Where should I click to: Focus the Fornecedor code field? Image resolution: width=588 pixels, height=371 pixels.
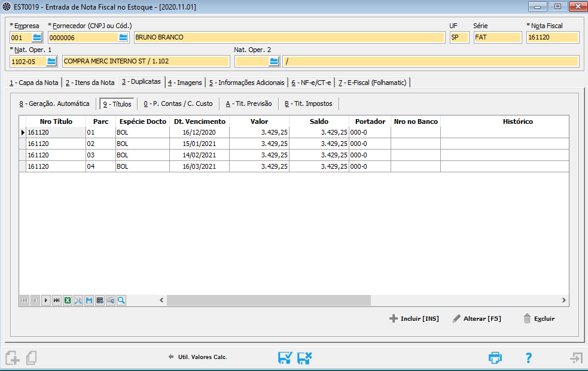83,38
